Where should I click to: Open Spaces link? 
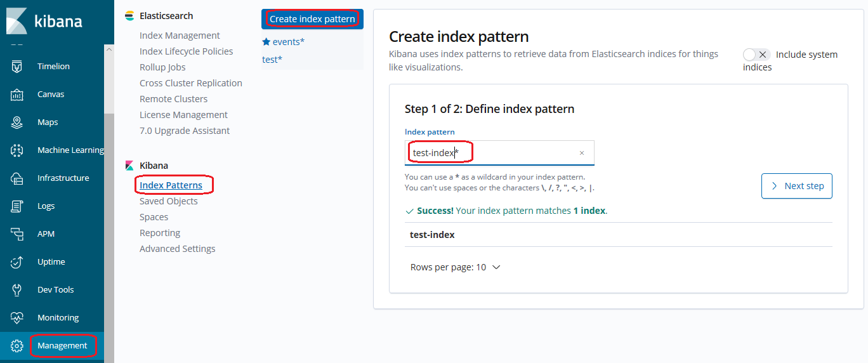[154, 217]
